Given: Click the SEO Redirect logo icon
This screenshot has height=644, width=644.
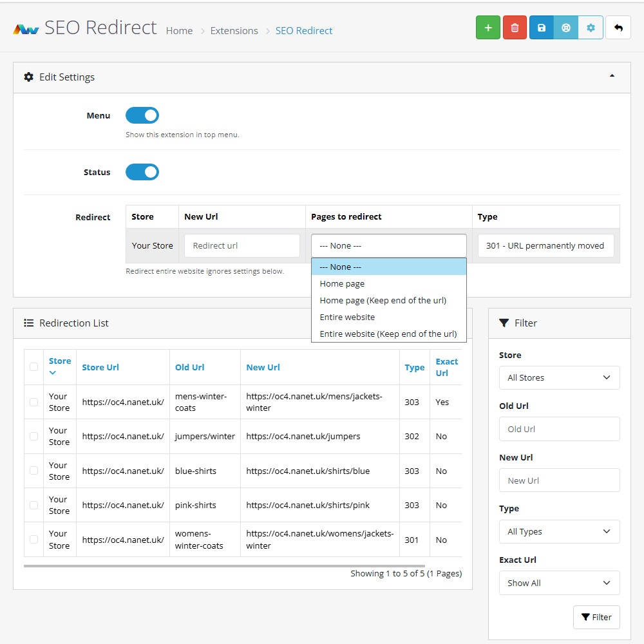Looking at the screenshot, I should point(26,29).
